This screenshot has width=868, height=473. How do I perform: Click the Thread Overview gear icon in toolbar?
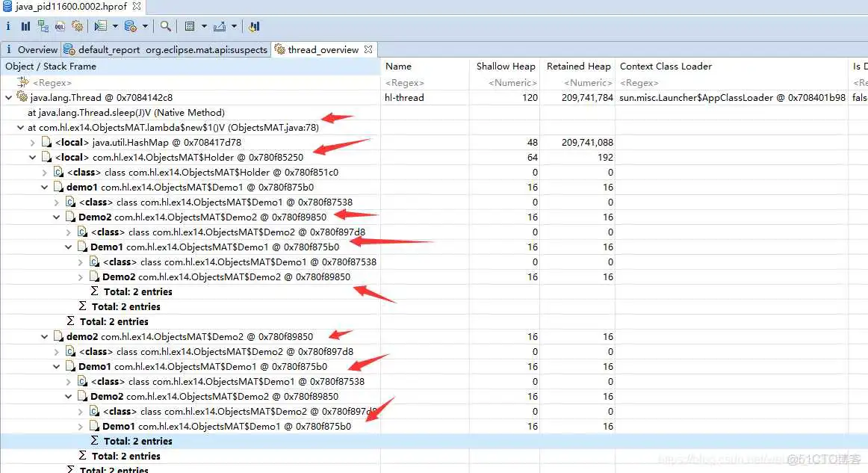click(77, 26)
